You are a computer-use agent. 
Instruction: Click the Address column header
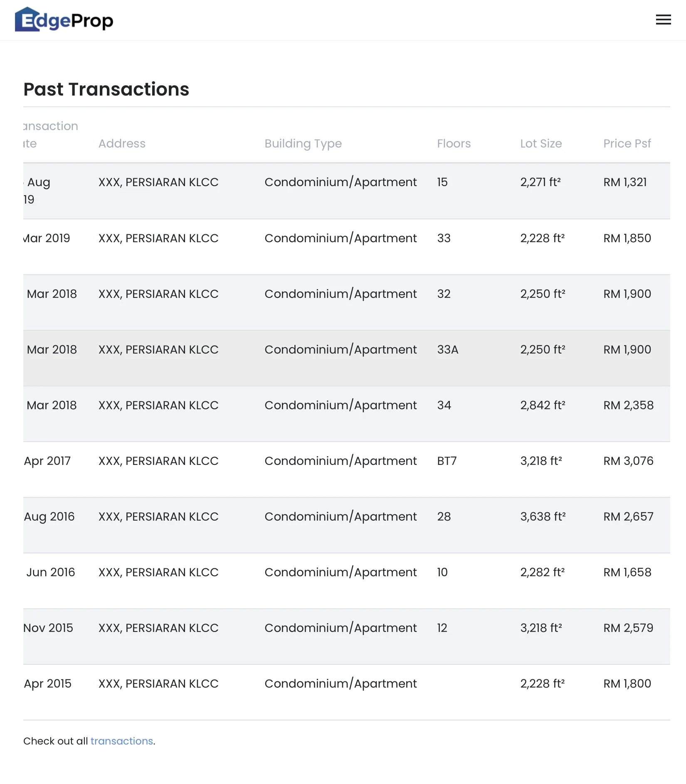pyautogui.click(x=122, y=143)
